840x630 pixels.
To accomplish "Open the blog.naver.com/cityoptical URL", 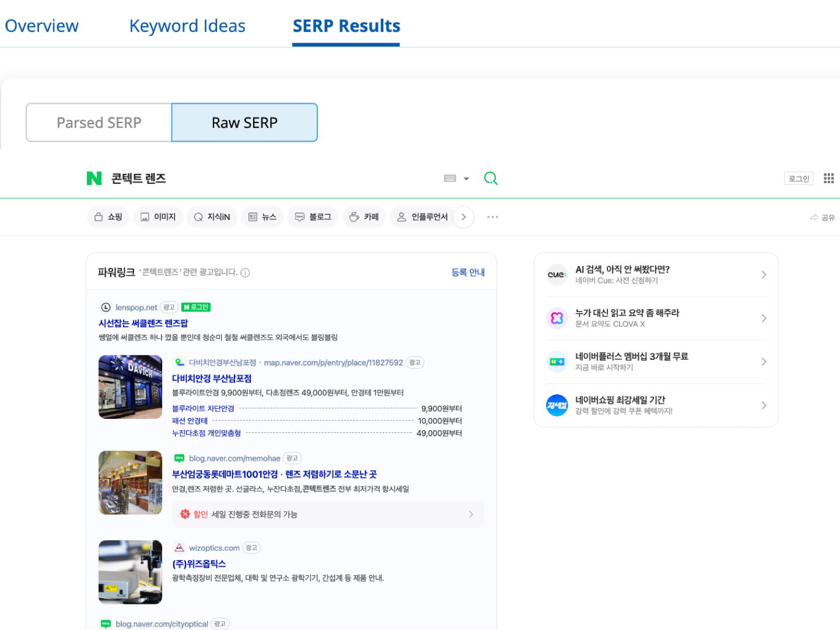I will click(162, 624).
